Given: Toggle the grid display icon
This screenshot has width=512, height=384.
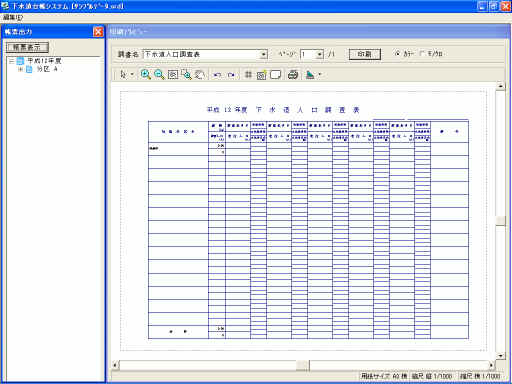Looking at the screenshot, I should pyautogui.click(x=248, y=75).
